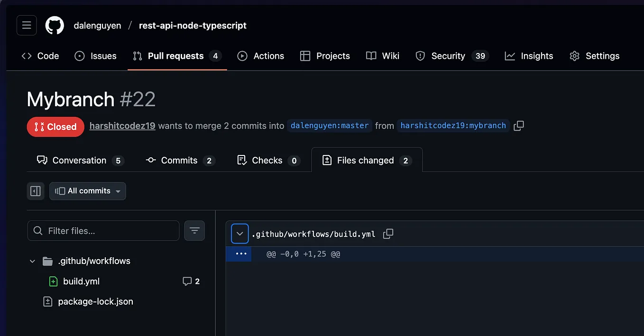
Task: Click the dalenguyen:master branch label
Action: pos(329,126)
